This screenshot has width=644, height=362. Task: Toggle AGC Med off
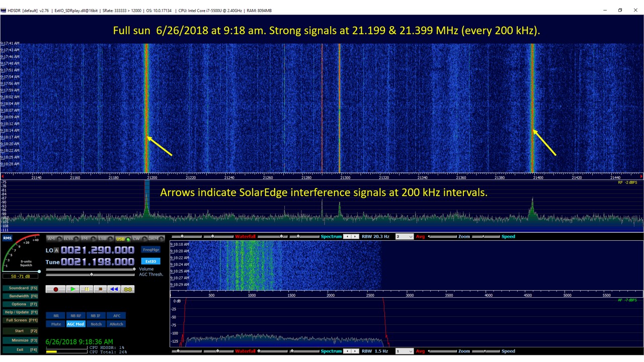tap(75, 324)
